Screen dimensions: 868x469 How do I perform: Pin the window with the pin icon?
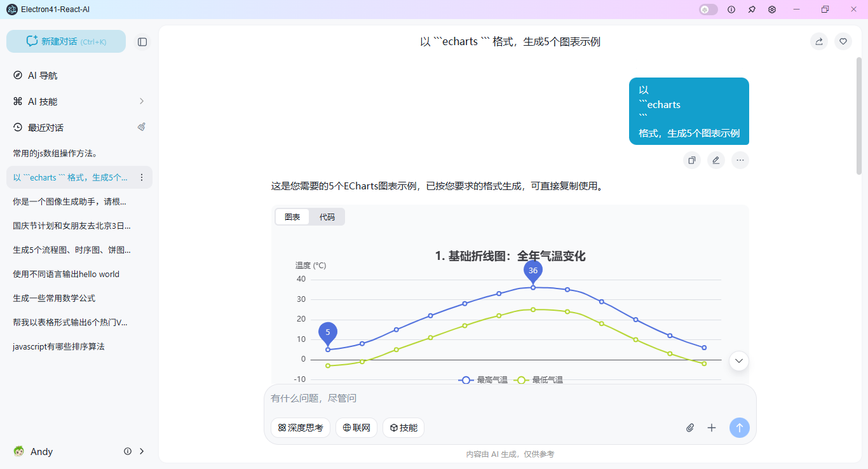(752, 10)
